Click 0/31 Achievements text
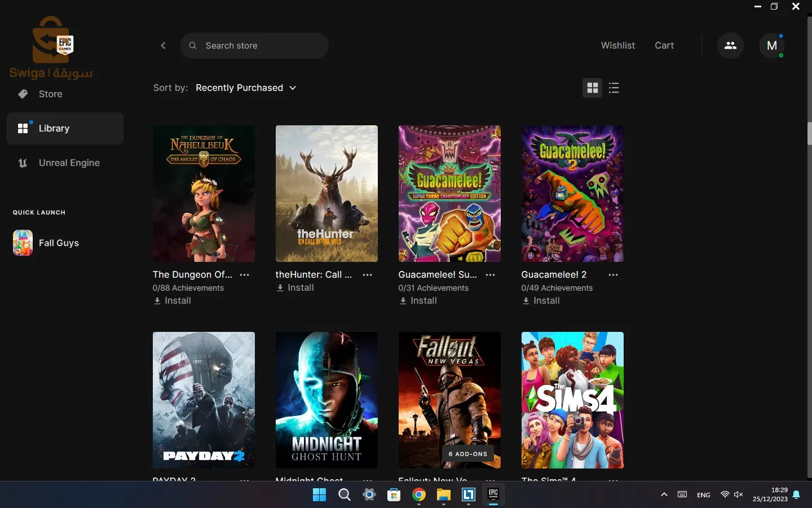The width and height of the screenshot is (812, 508). (x=434, y=288)
